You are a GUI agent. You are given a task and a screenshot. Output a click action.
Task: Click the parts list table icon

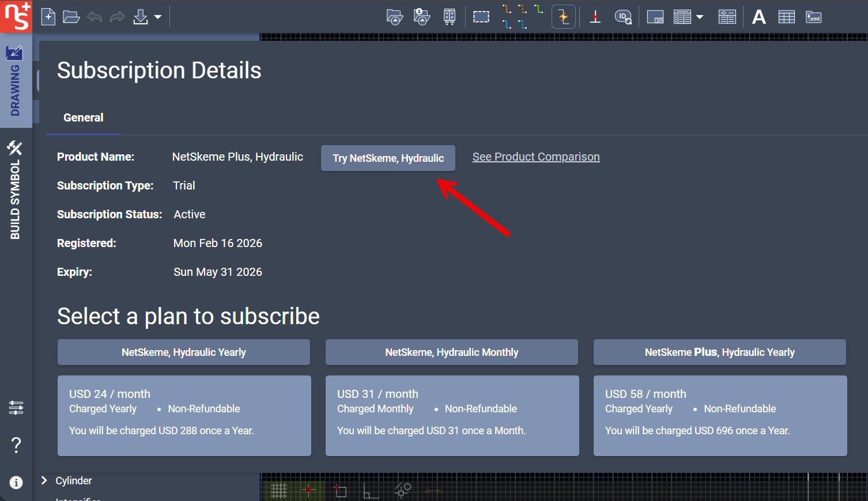682,17
